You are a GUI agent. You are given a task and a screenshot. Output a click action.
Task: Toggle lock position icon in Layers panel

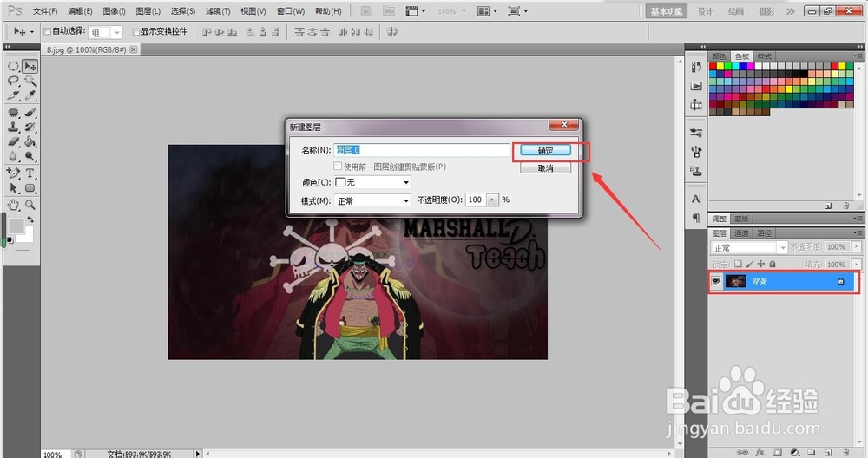click(761, 264)
